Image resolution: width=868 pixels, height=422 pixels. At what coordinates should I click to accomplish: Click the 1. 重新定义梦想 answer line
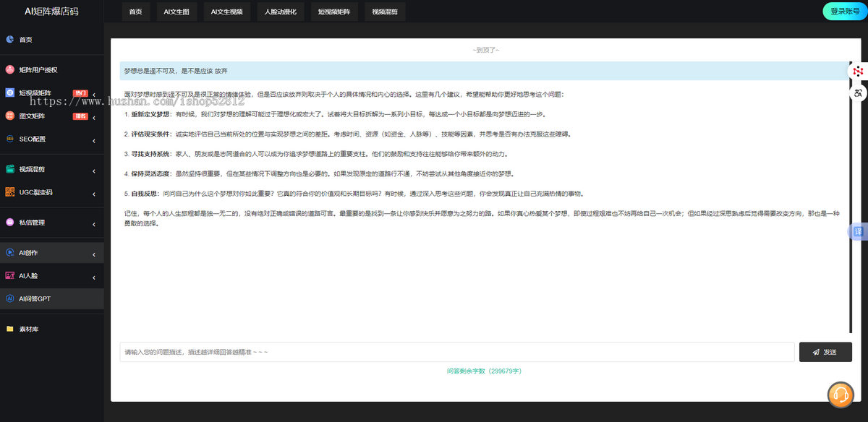tap(336, 114)
